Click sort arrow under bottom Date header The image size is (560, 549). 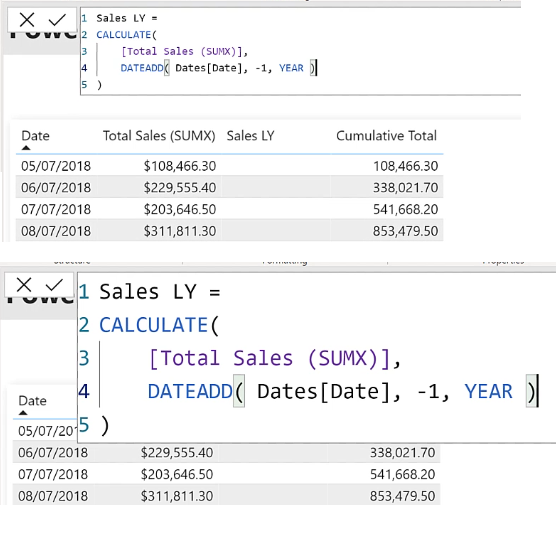pos(23,413)
